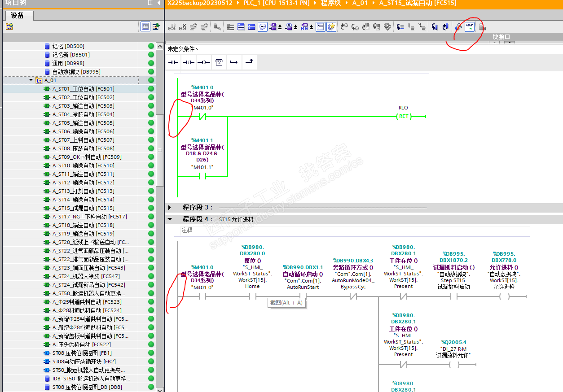
Task: Toggle the monitoring glasses icon
Action: pos(470,27)
